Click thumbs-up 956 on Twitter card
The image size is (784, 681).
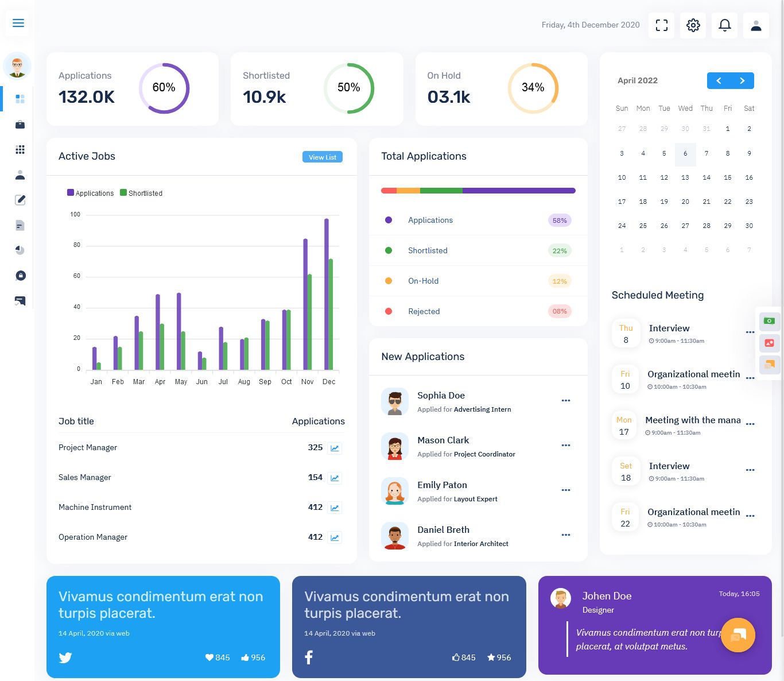[x=253, y=657]
